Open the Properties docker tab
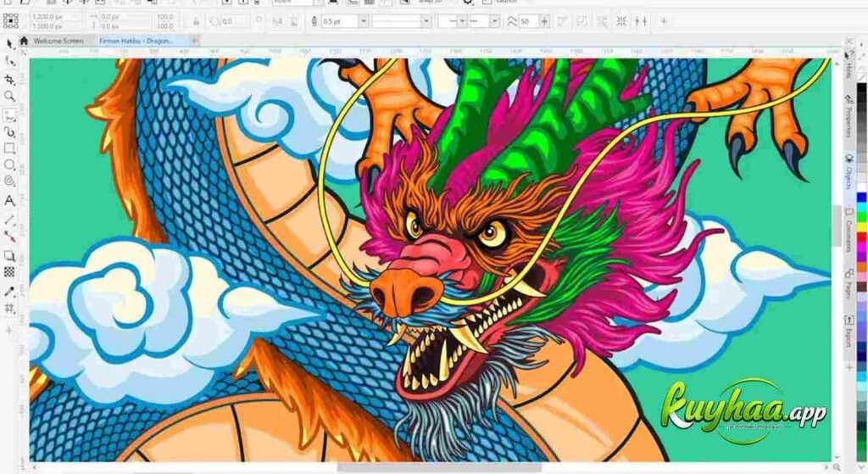This screenshot has width=868, height=474. (x=848, y=115)
